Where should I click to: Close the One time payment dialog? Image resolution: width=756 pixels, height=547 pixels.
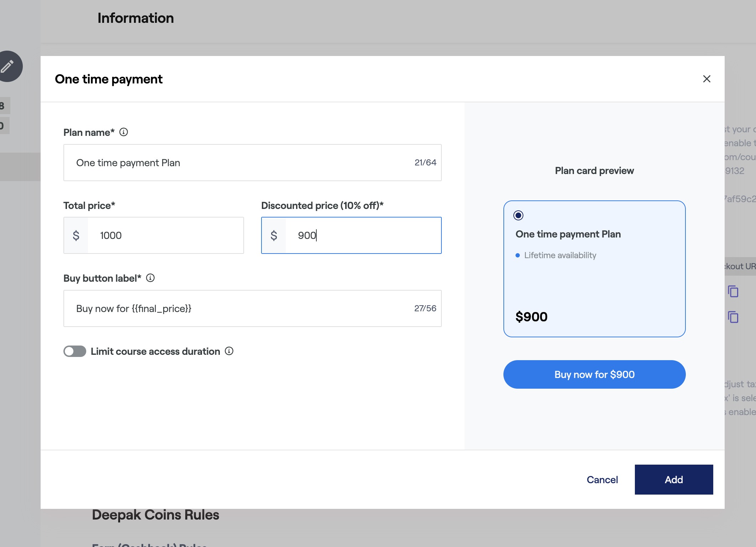(706, 79)
